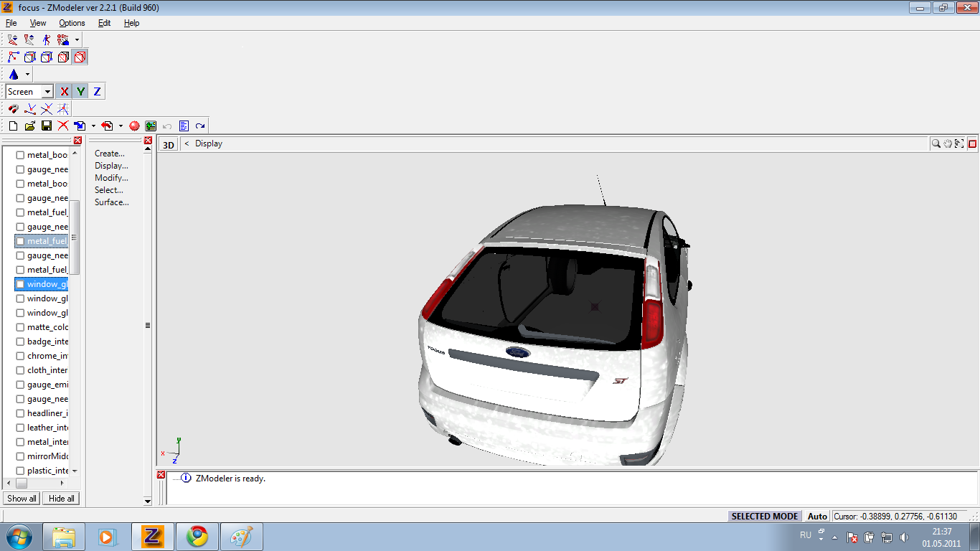The height and width of the screenshot is (551, 980).
Task: Check the chrome_int object checkbox
Action: [x=20, y=356]
